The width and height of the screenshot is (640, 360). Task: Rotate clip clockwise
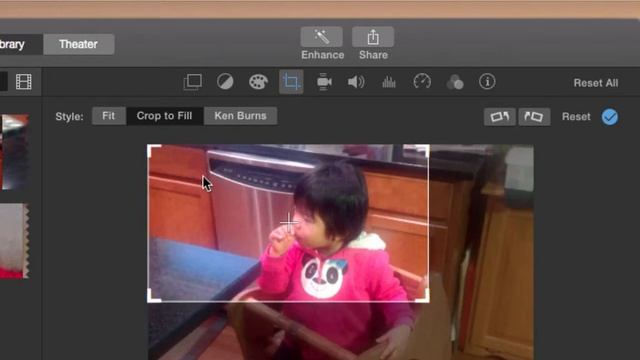click(x=534, y=117)
